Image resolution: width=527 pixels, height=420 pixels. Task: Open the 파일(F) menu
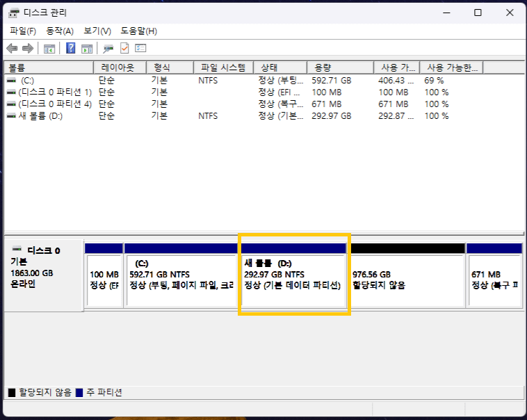tap(23, 31)
